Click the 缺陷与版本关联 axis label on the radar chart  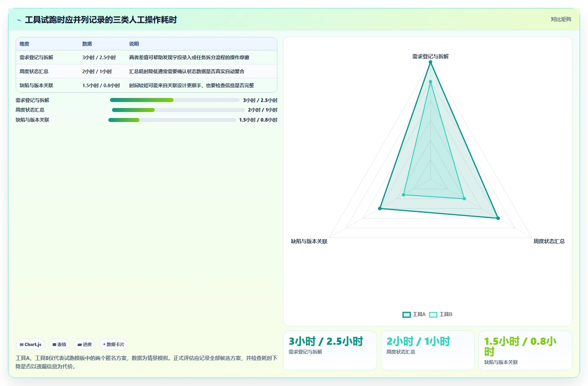pos(309,241)
